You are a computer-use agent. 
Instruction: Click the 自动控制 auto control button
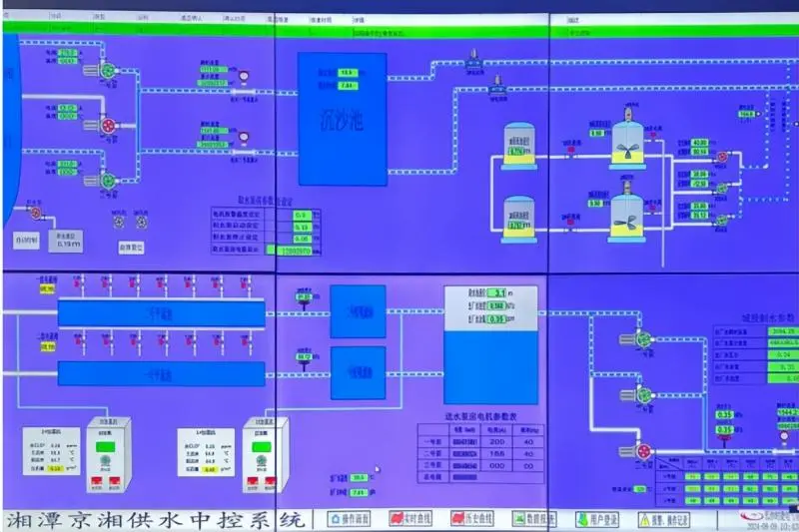[26, 241]
